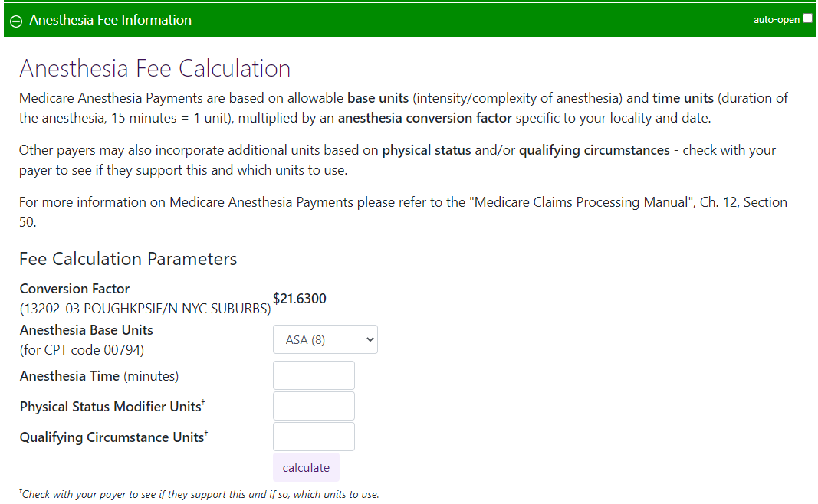
Task: Click the Physical Status Modifier Units label
Action: click(x=110, y=407)
